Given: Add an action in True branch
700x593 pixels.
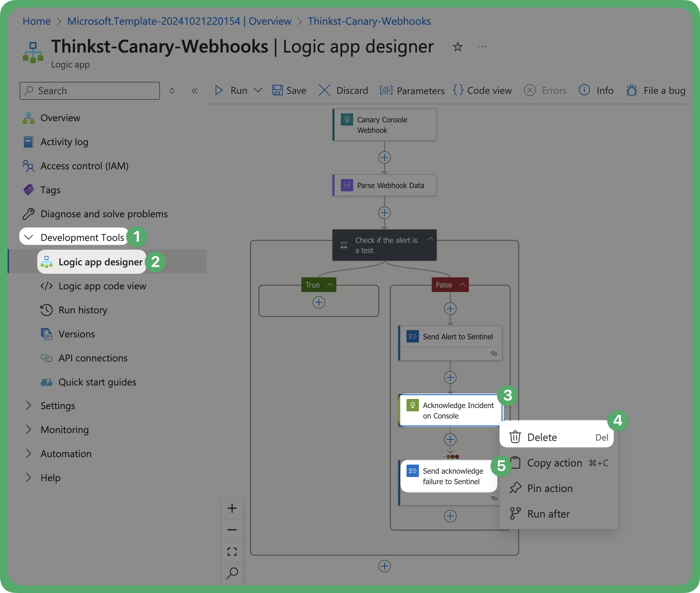Looking at the screenshot, I should coord(319,302).
